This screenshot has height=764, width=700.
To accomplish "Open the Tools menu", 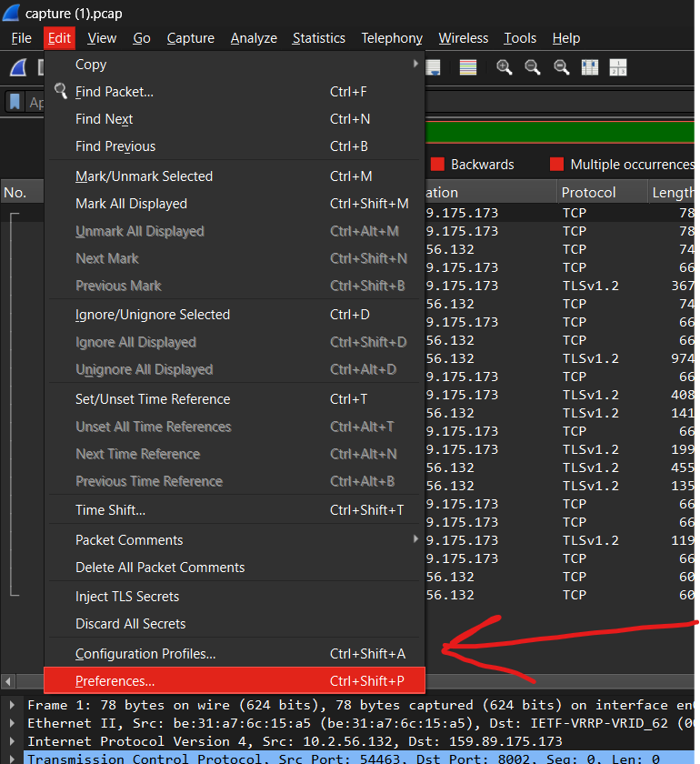I will [520, 38].
